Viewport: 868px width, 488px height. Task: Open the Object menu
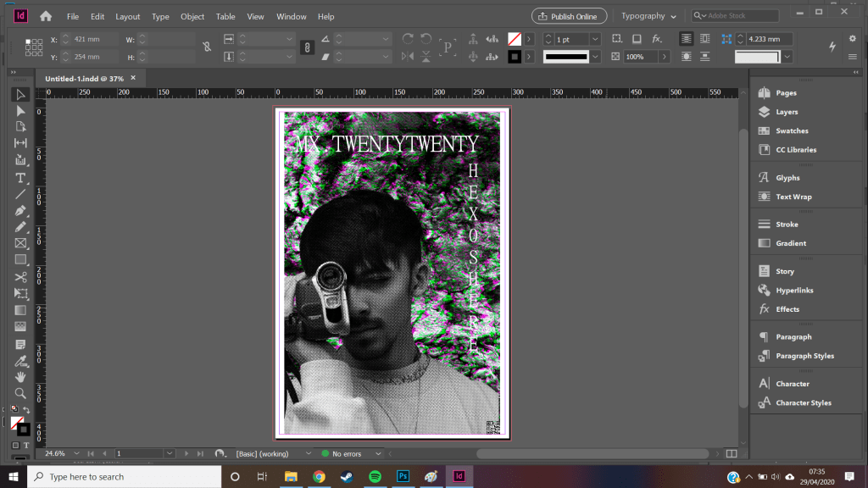pyautogui.click(x=192, y=17)
